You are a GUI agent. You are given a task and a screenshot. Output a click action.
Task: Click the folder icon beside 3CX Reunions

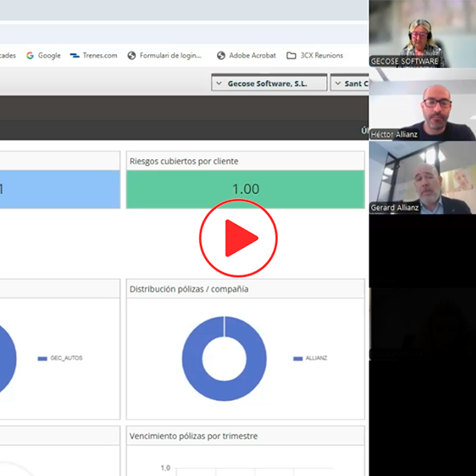pos(291,56)
